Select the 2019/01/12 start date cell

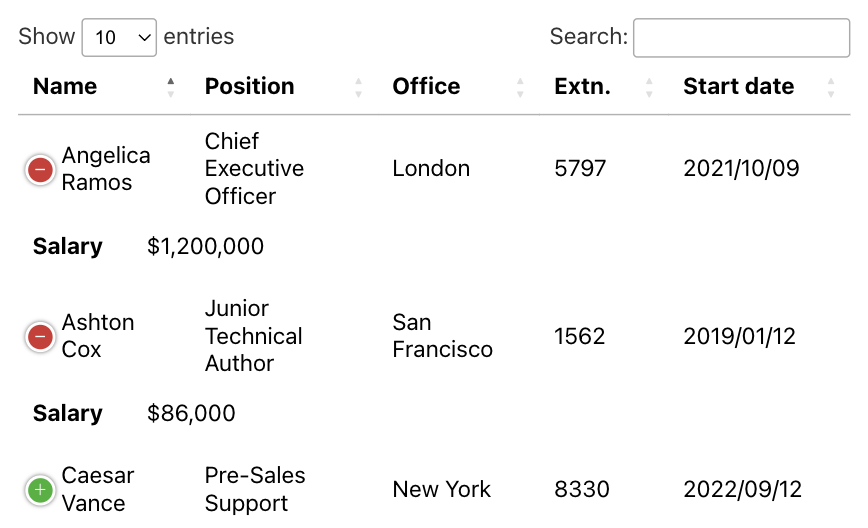(740, 336)
